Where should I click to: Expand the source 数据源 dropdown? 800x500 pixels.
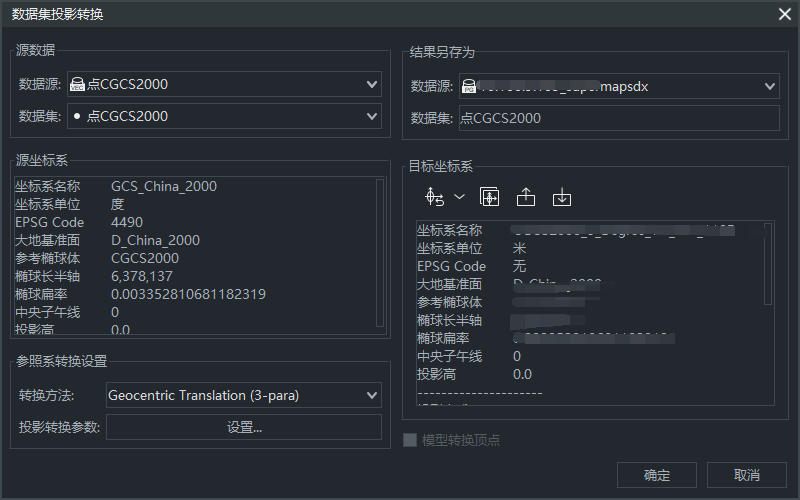point(371,85)
